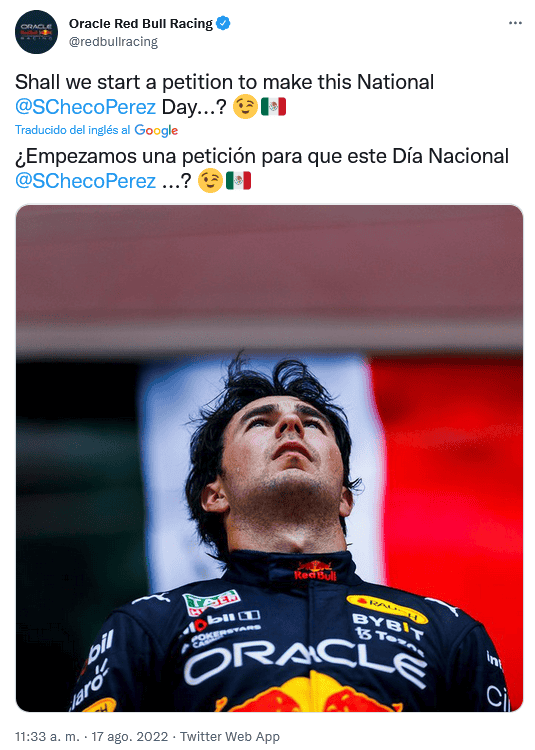Click the winking emoji in the English tweet
The image size is (535, 750).
[245, 106]
